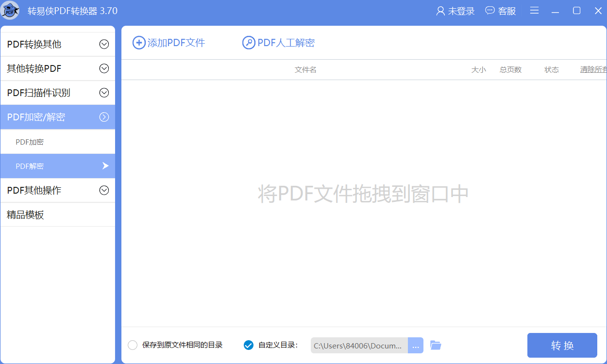Open 精品模板 in sidebar
The image size is (607, 364).
point(58,215)
